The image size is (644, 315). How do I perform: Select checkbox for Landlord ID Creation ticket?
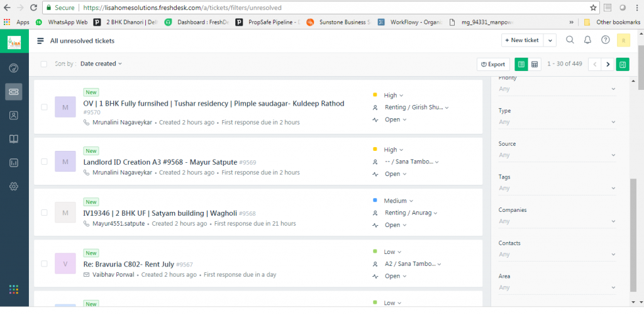(44, 162)
